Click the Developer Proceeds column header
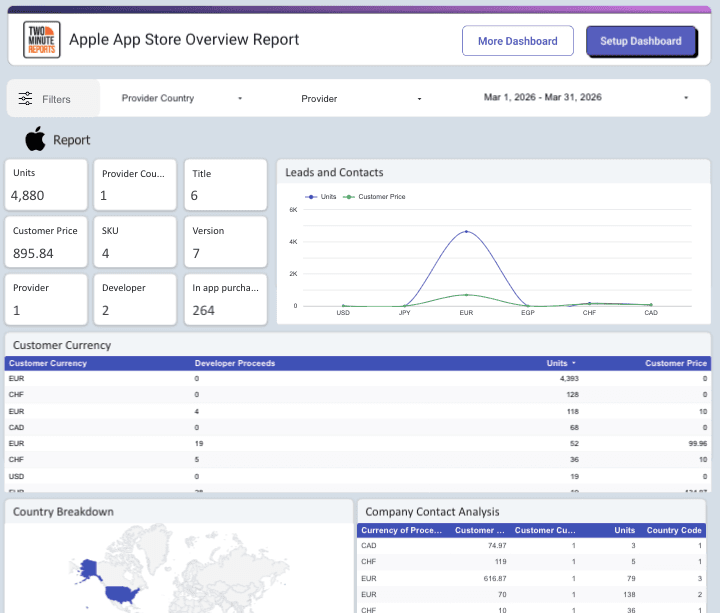Screen dimensions: 720x613 point(235,363)
